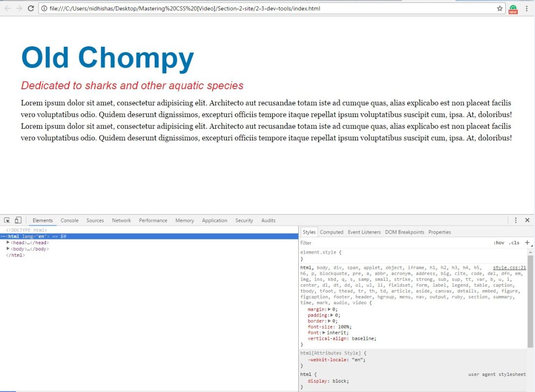The width and height of the screenshot is (535, 392).
Task: Expand the head node in DOM tree
Action: (x=8, y=242)
